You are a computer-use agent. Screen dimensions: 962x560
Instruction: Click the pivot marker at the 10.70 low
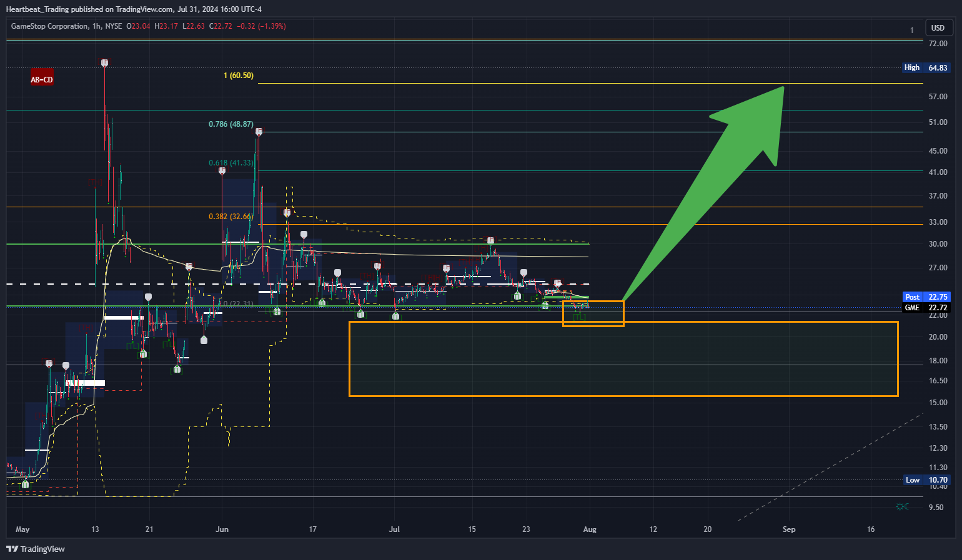coord(25,484)
